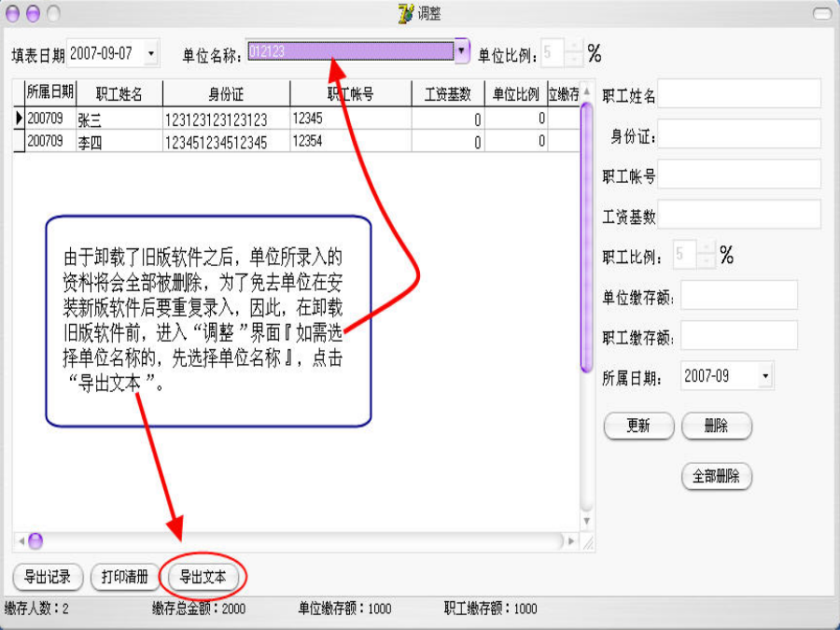Click the 单位比例 spinner field
Viewport: 840px width, 630px height.
pyautogui.click(x=553, y=52)
